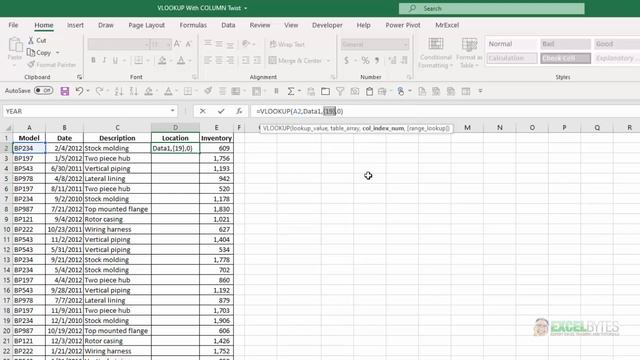The image size is (640, 360).
Task: Expand the Merge & Center dropdown arrow
Action: click(x=328, y=61)
